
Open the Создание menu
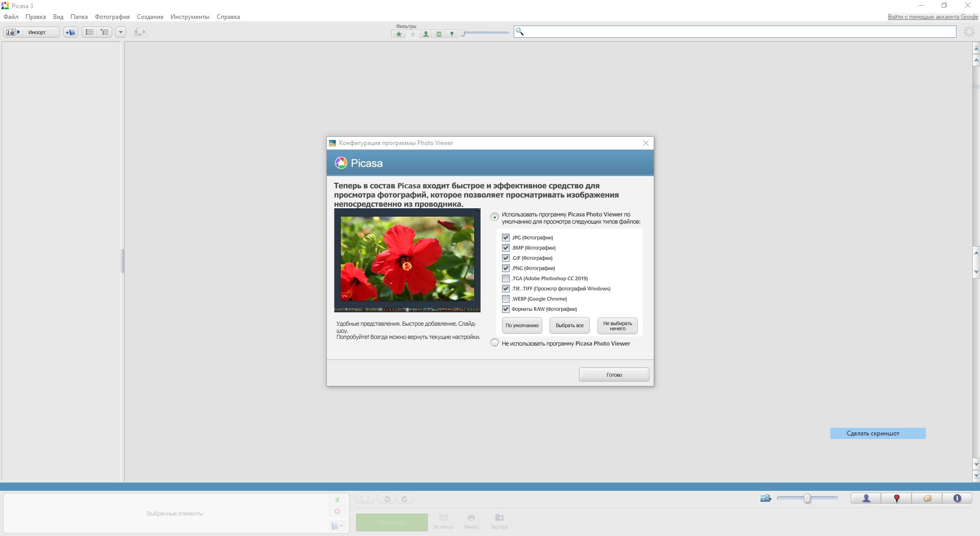(x=150, y=17)
